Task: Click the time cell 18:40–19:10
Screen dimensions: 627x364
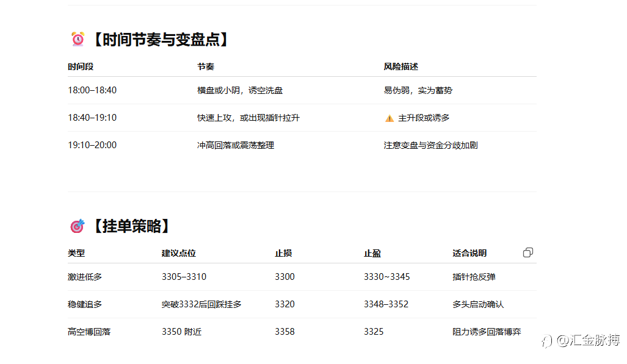Action: point(92,118)
